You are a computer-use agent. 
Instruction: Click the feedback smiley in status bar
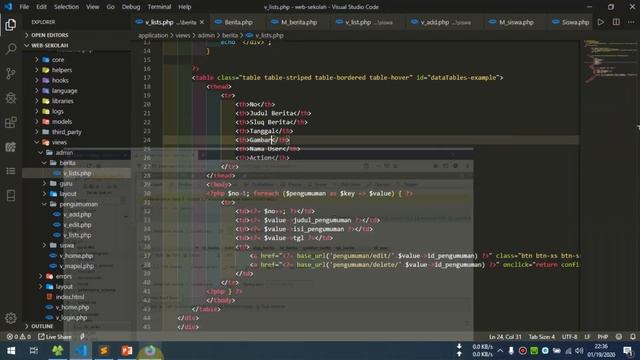[x=619, y=337]
